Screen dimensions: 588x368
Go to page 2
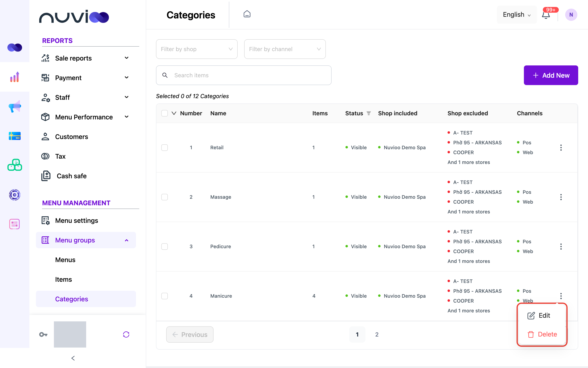pos(377,334)
